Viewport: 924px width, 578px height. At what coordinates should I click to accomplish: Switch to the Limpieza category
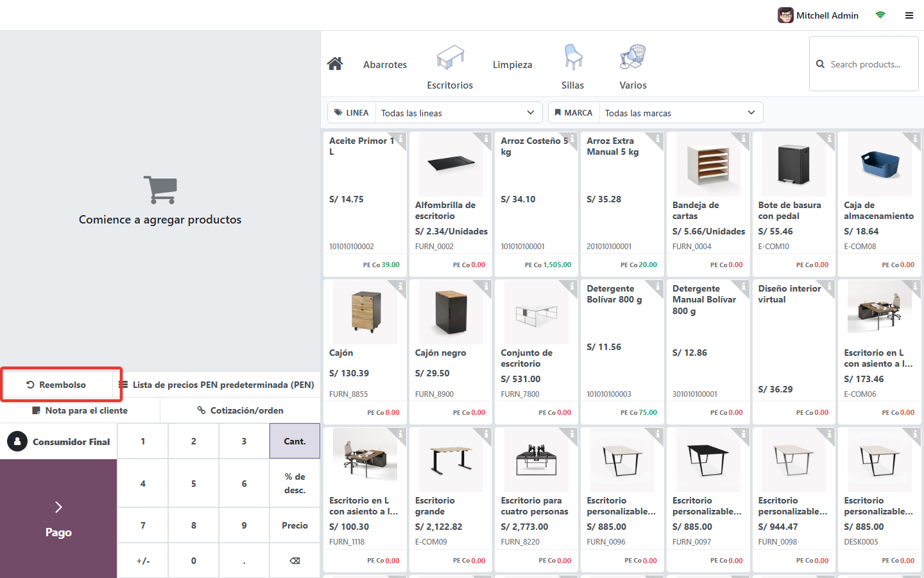tap(512, 64)
